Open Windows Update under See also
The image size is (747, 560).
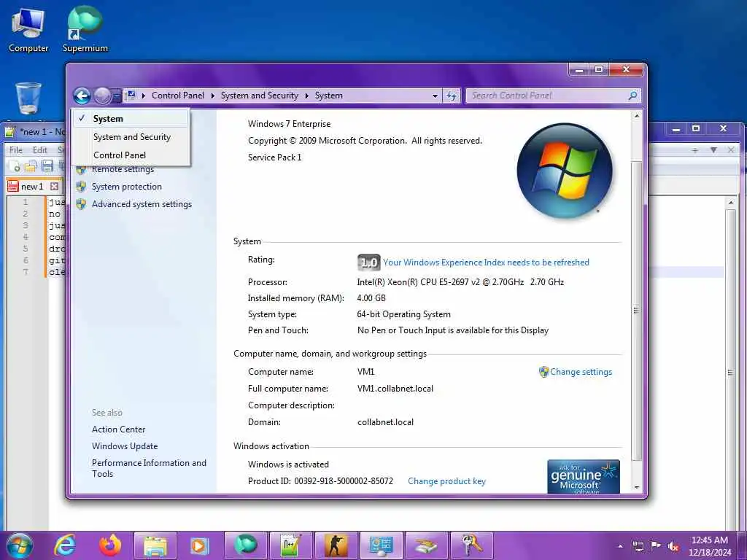pyautogui.click(x=125, y=446)
